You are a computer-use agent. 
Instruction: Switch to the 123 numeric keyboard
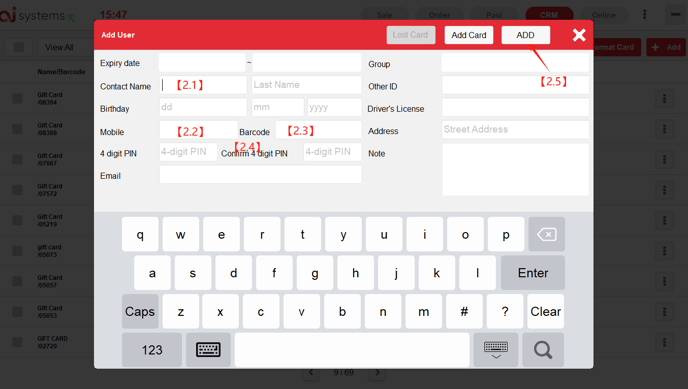tap(152, 350)
